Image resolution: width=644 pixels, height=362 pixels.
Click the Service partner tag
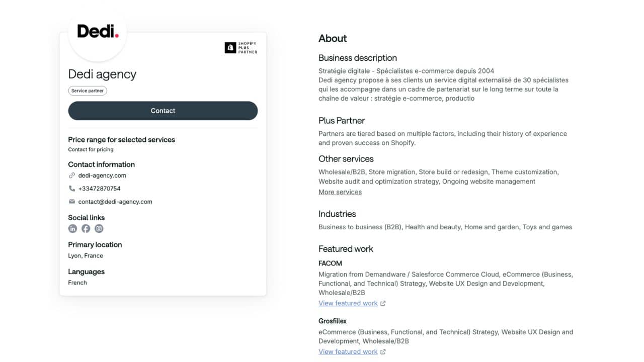(88, 91)
